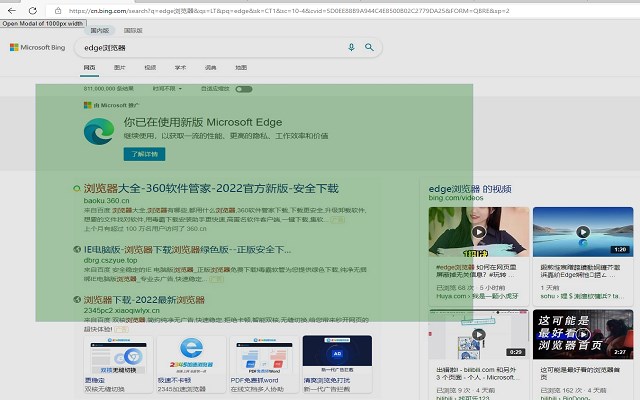
Task: Open 浏览器下载-2022最新浏览器 result title
Action: 144,300
